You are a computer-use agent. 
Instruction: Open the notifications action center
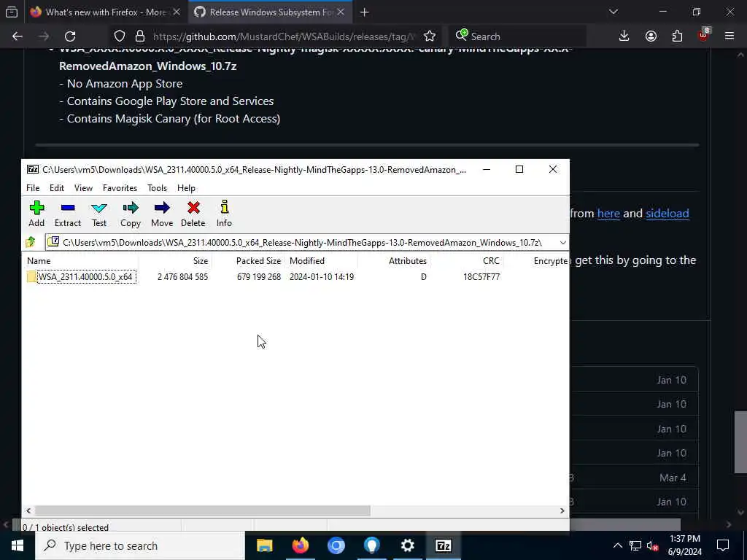click(723, 545)
